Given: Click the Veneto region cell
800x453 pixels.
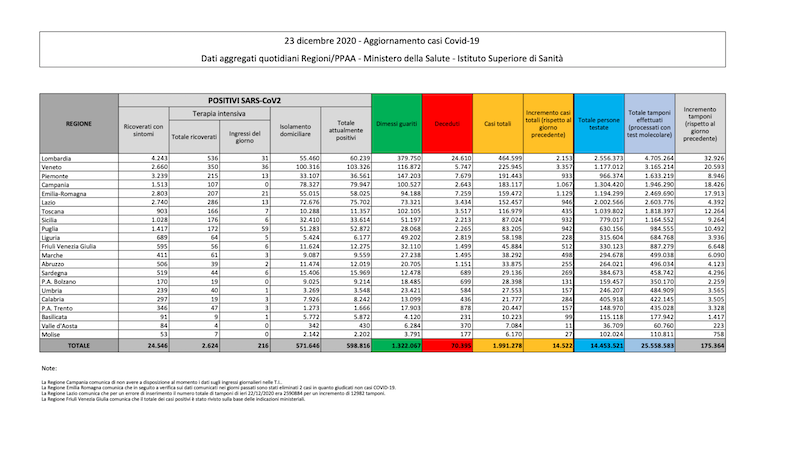Looking at the screenshot, I should tap(55, 167).
